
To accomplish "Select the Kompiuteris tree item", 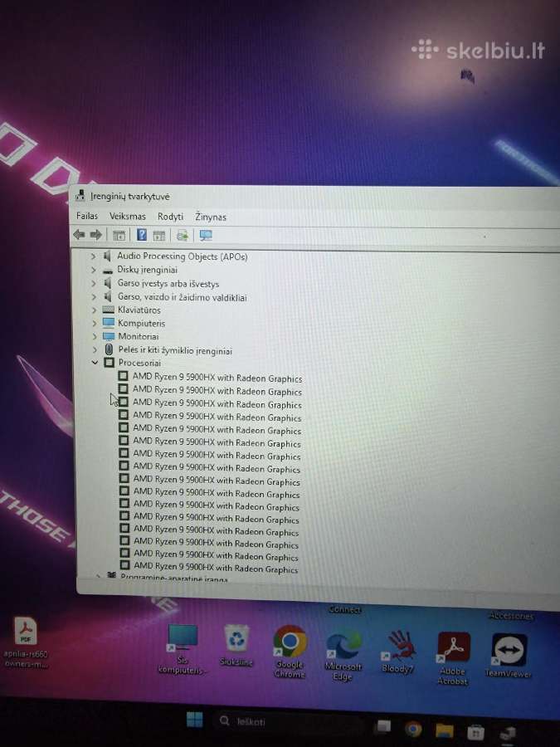I will [141, 323].
